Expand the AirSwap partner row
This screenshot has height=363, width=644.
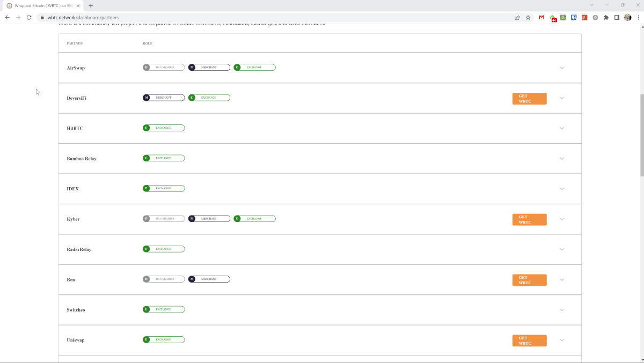click(x=562, y=68)
